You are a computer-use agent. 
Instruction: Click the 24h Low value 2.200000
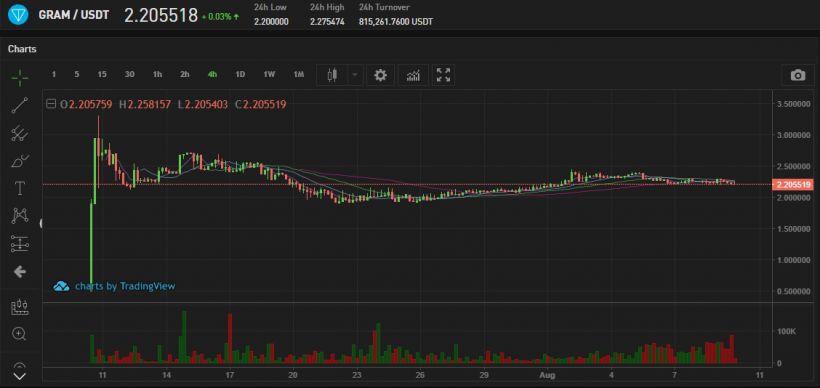click(x=271, y=22)
